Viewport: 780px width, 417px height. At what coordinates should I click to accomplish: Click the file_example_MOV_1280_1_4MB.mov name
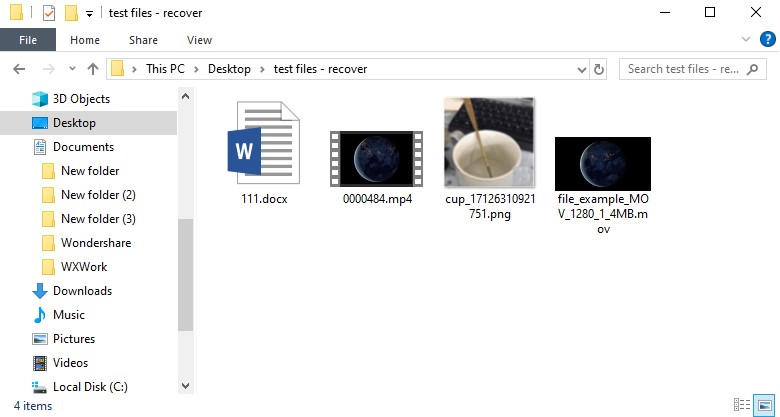tap(603, 214)
